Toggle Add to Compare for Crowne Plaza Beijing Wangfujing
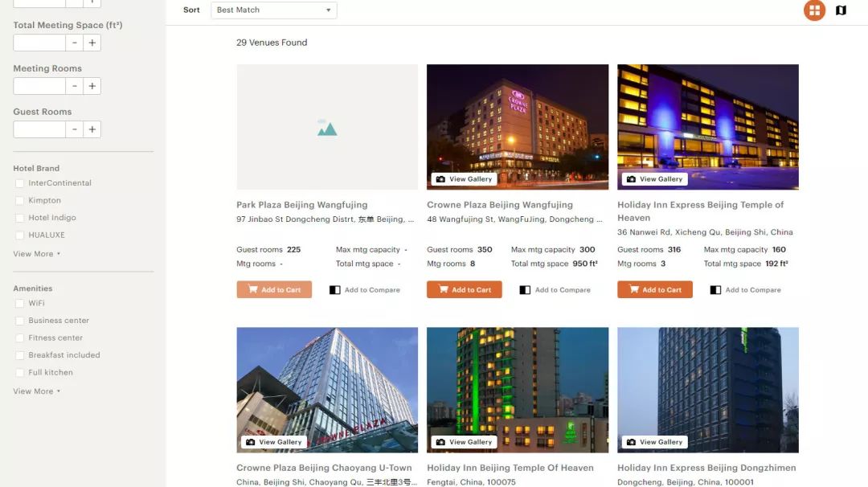Viewport: 868px width, 487px height. coord(555,290)
